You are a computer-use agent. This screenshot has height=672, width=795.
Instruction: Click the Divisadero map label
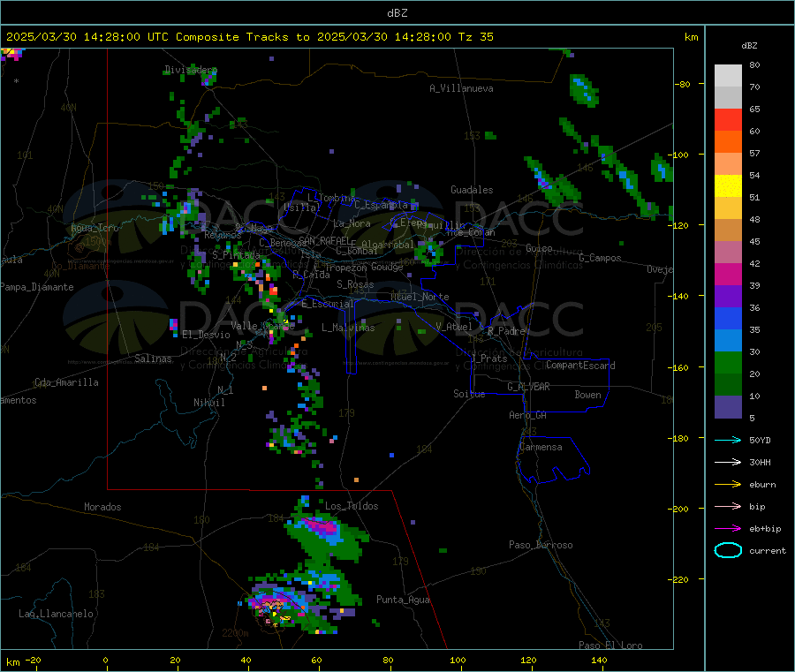pyautogui.click(x=191, y=70)
